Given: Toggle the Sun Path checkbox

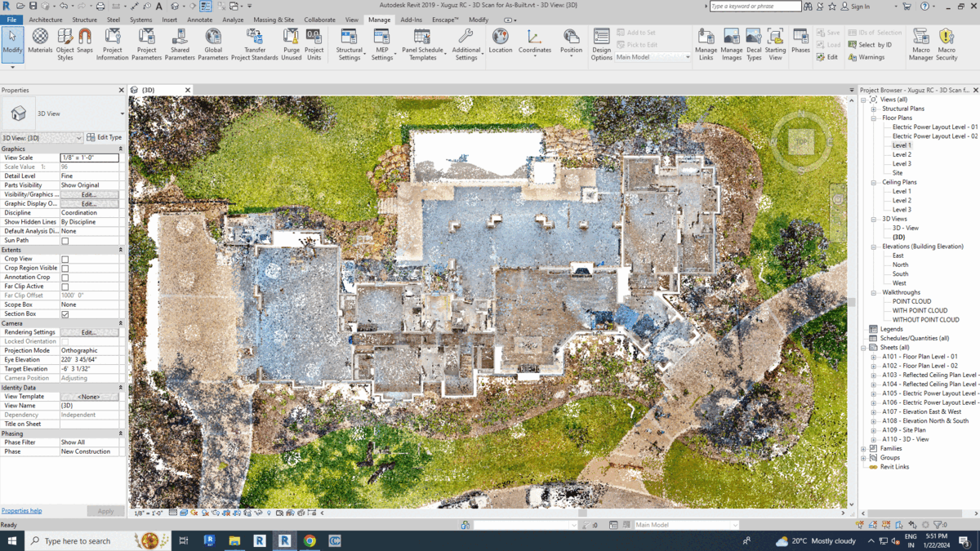Looking at the screenshot, I should click(x=65, y=241).
